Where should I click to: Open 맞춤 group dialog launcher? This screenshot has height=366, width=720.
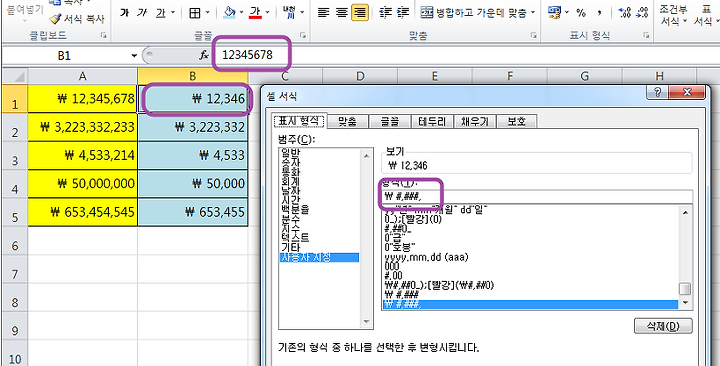click(x=534, y=35)
